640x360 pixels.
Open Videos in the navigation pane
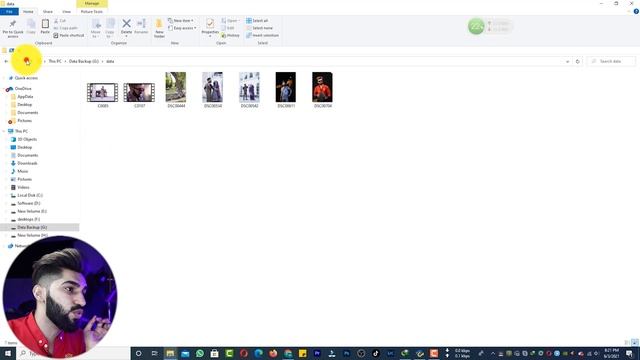click(23, 187)
